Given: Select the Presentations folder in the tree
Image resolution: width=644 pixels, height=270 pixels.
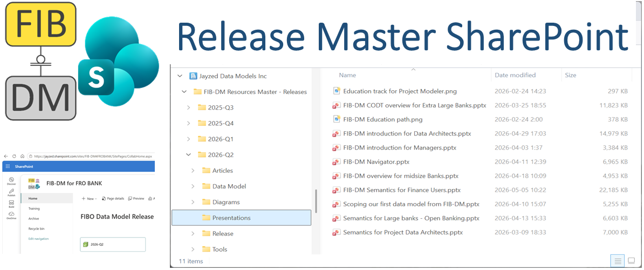Looking at the screenshot, I should 241,218.
